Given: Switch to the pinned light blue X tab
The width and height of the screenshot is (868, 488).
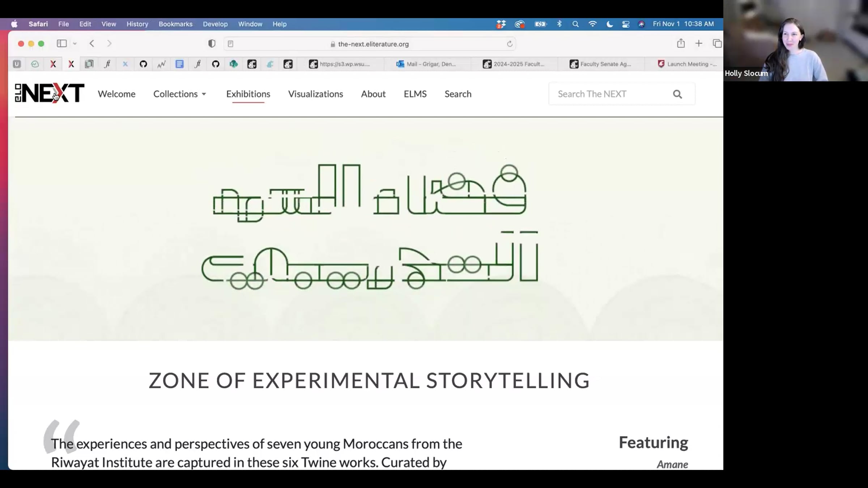Looking at the screenshot, I should tap(125, 64).
